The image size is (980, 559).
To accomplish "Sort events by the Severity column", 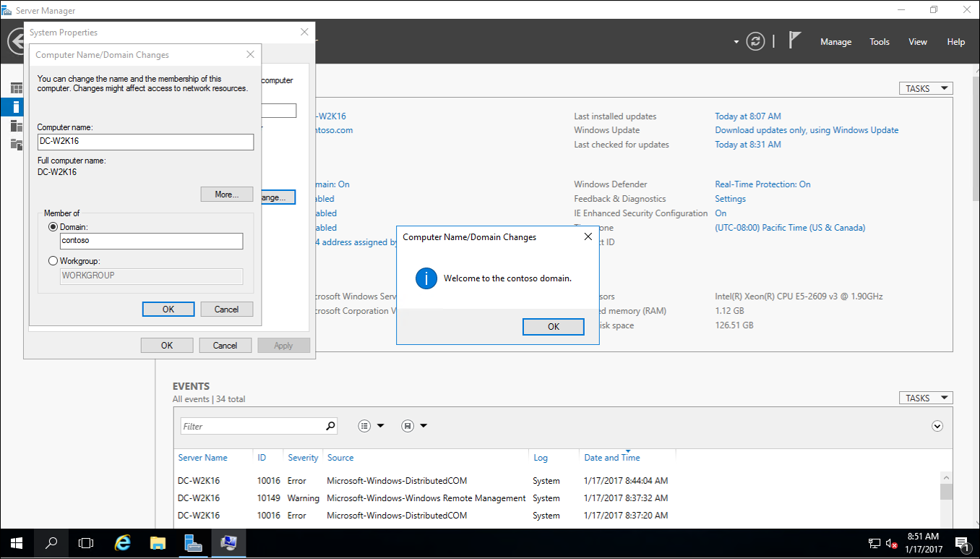I will pyautogui.click(x=303, y=458).
